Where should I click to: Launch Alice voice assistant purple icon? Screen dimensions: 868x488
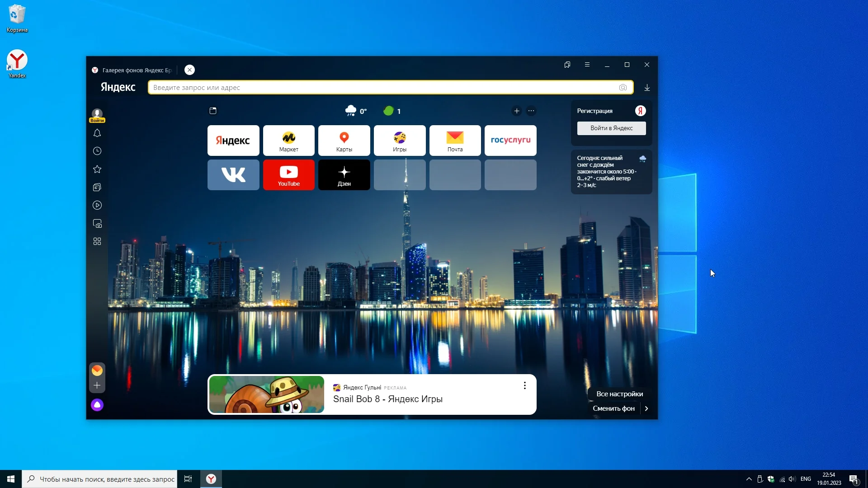pos(97,405)
